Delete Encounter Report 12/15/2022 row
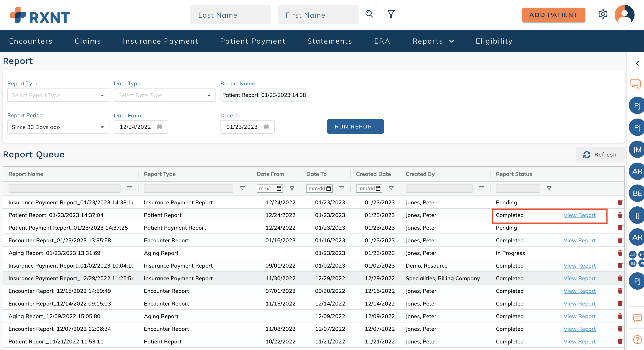This screenshot has height=350, width=644. pos(620,291)
